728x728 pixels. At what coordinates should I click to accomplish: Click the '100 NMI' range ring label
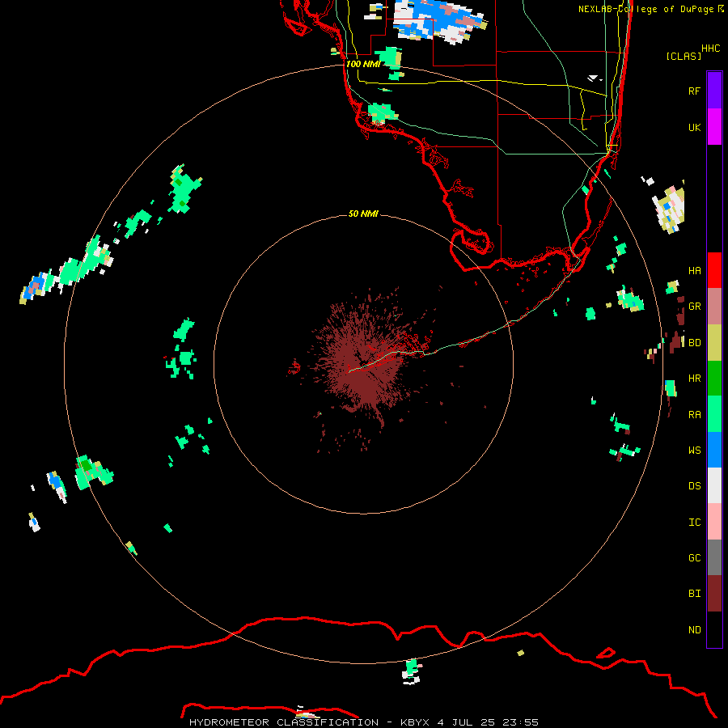point(363,64)
